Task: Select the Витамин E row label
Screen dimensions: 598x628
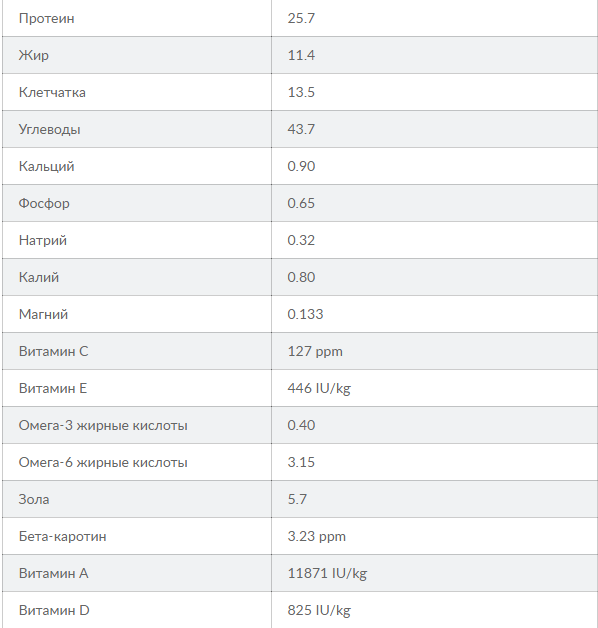Action: coord(53,388)
